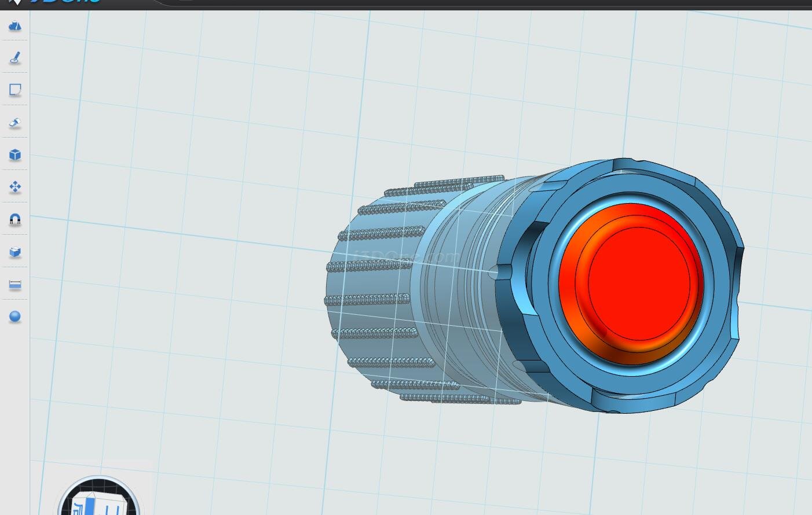Select the measure distance tool
The height and width of the screenshot is (515, 812).
point(15,285)
